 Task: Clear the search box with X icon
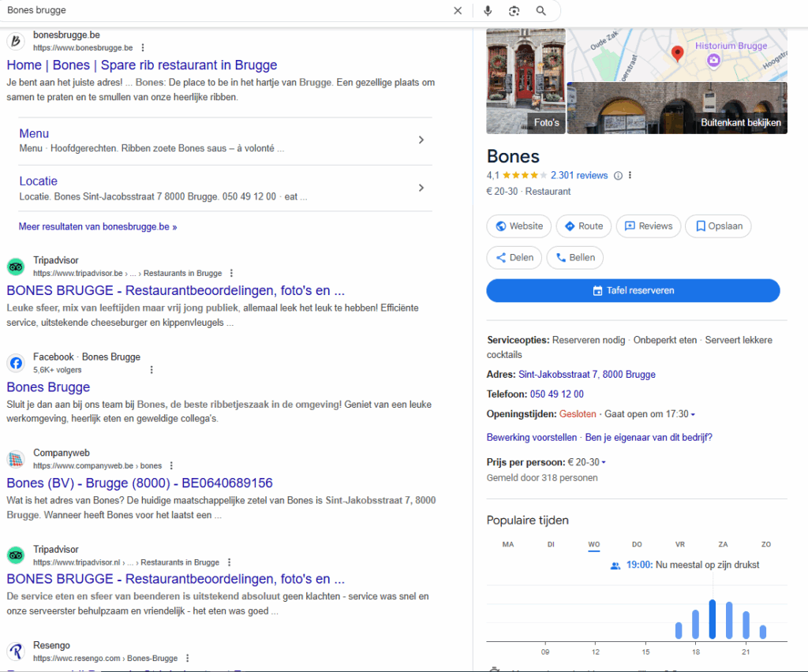coord(458,11)
